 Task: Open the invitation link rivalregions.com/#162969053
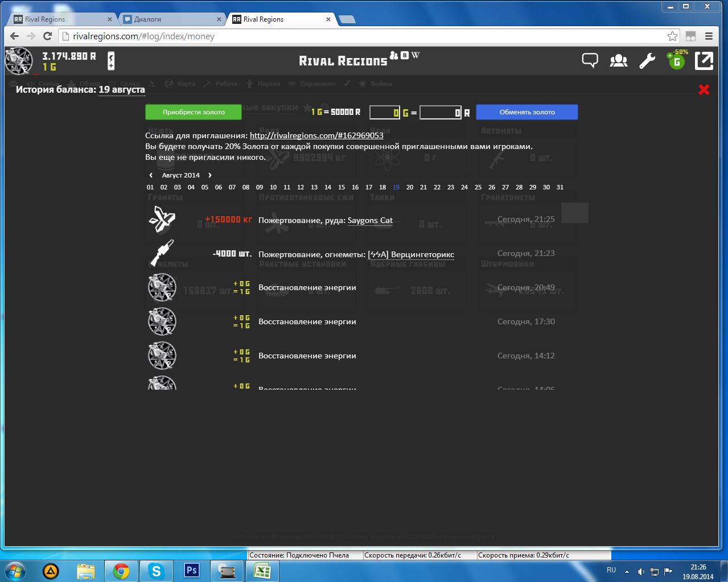click(316, 135)
